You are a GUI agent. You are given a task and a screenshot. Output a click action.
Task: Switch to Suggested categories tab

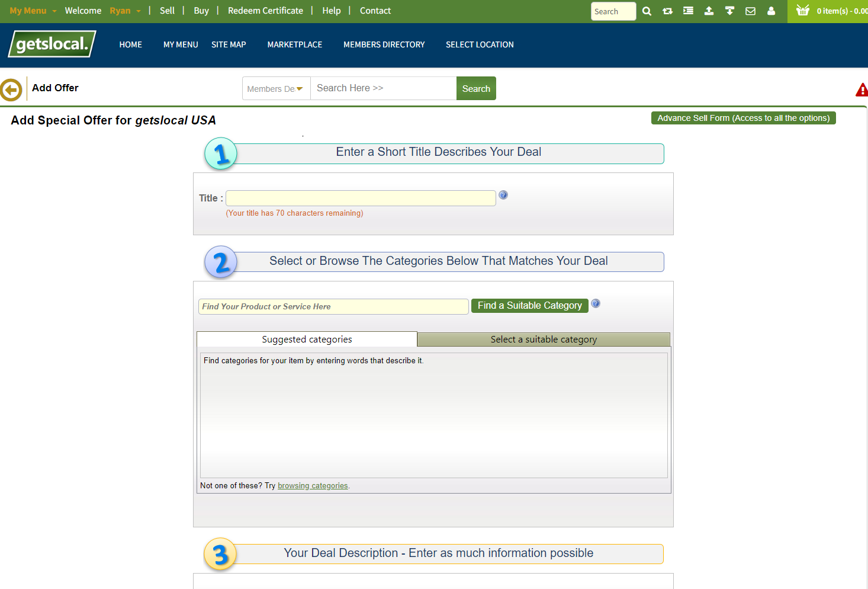[307, 340]
